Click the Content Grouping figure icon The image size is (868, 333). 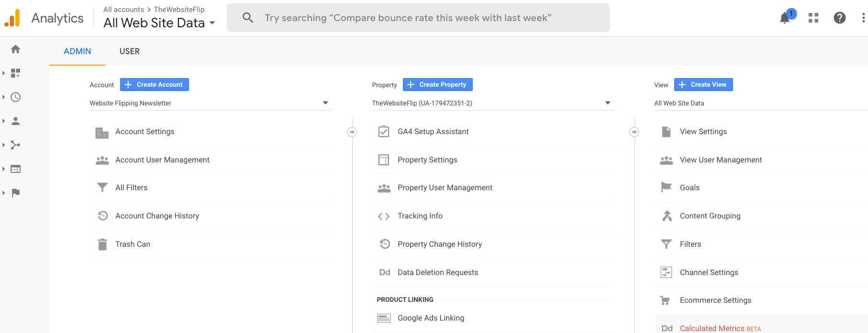point(667,216)
